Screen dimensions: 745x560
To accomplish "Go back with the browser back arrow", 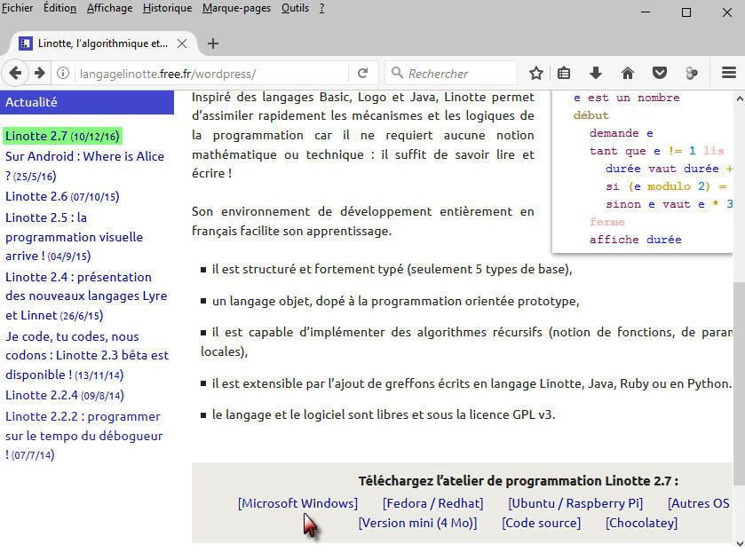I will coord(15,73).
